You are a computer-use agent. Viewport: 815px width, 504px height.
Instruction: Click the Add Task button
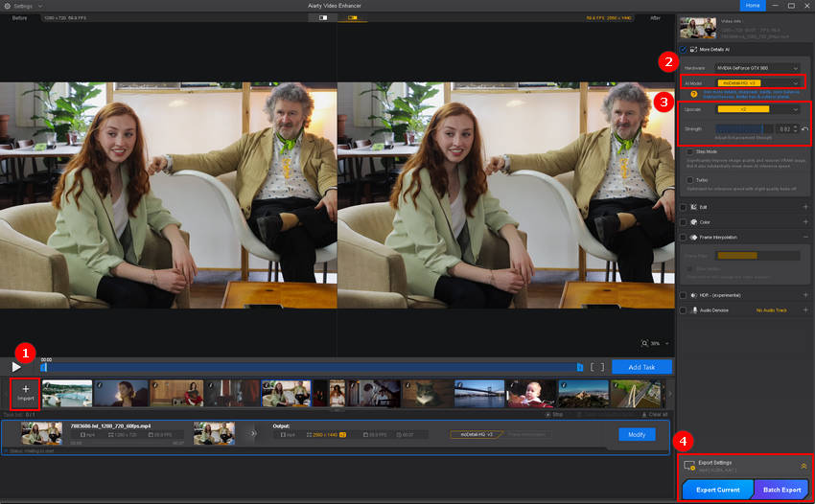tap(641, 367)
